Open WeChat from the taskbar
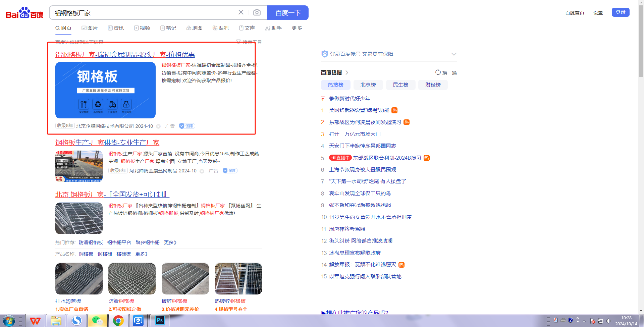 click(x=97, y=321)
